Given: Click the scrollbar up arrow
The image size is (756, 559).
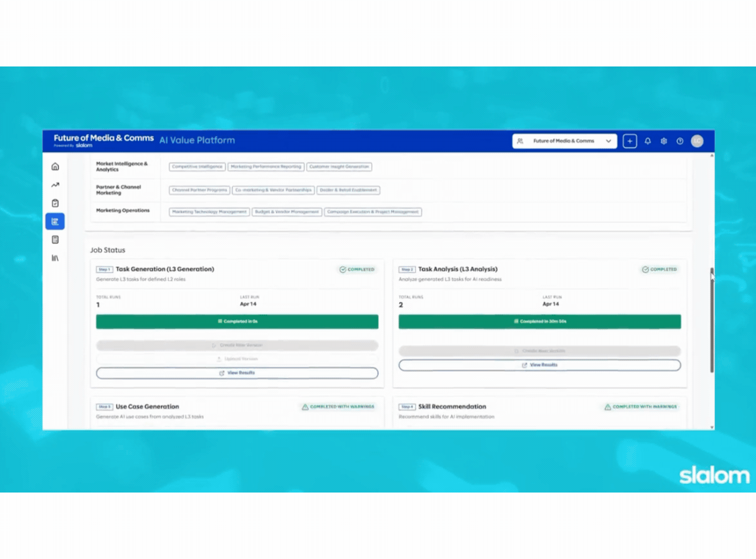Looking at the screenshot, I should click(x=712, y=156).
